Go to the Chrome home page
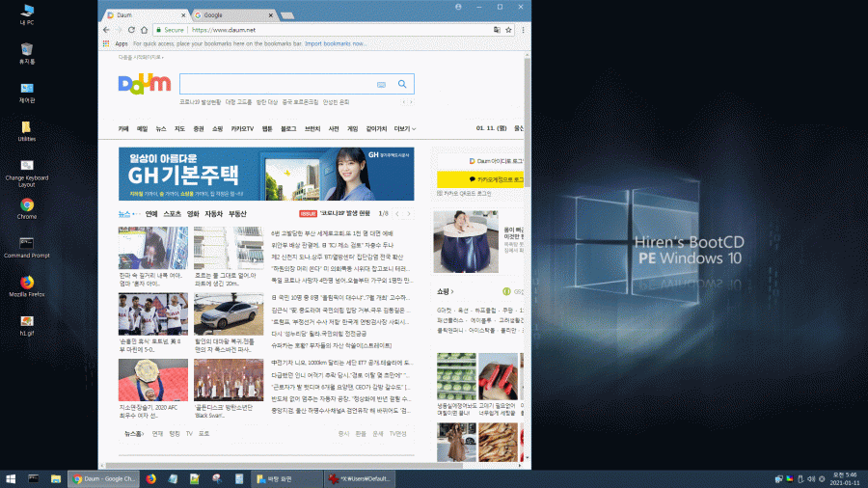868x488 pixels. tap(144, 30)
